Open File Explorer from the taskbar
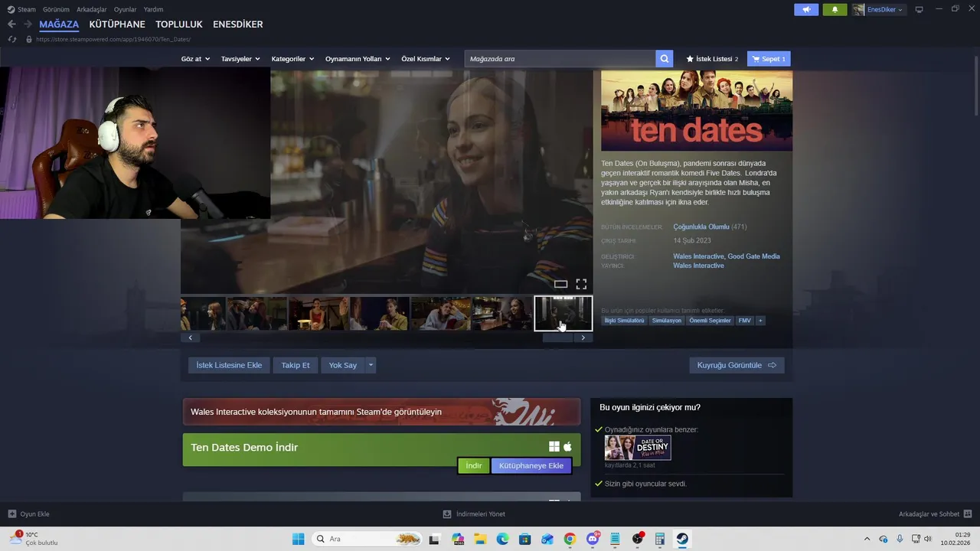 [x=480, y=539]
